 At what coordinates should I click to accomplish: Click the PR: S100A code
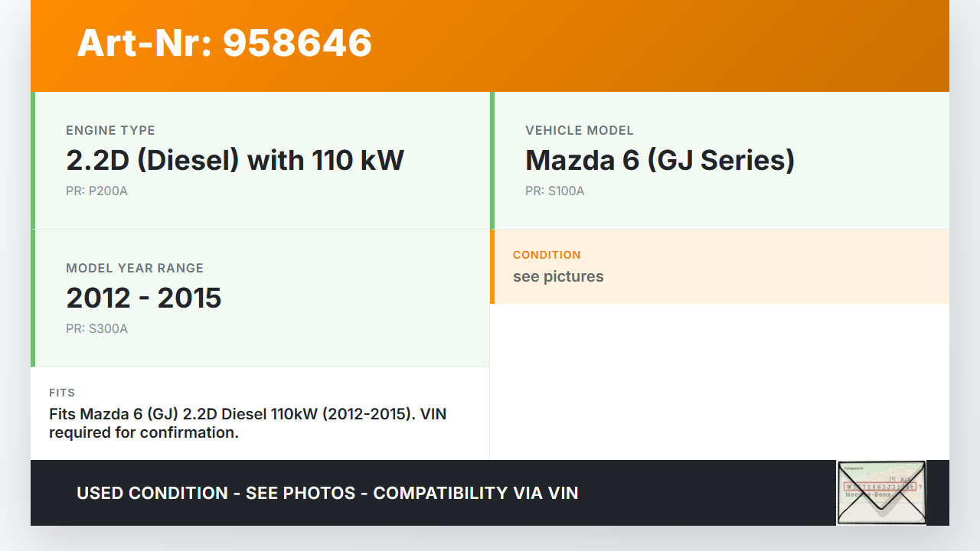click(x=555, y=191)
